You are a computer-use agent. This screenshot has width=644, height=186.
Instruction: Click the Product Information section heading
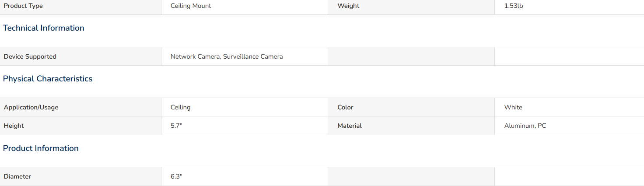[x=41, y=148]
